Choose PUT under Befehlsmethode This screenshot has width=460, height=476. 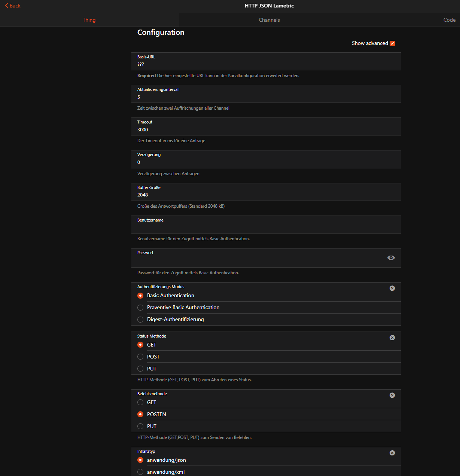[140, 426]
